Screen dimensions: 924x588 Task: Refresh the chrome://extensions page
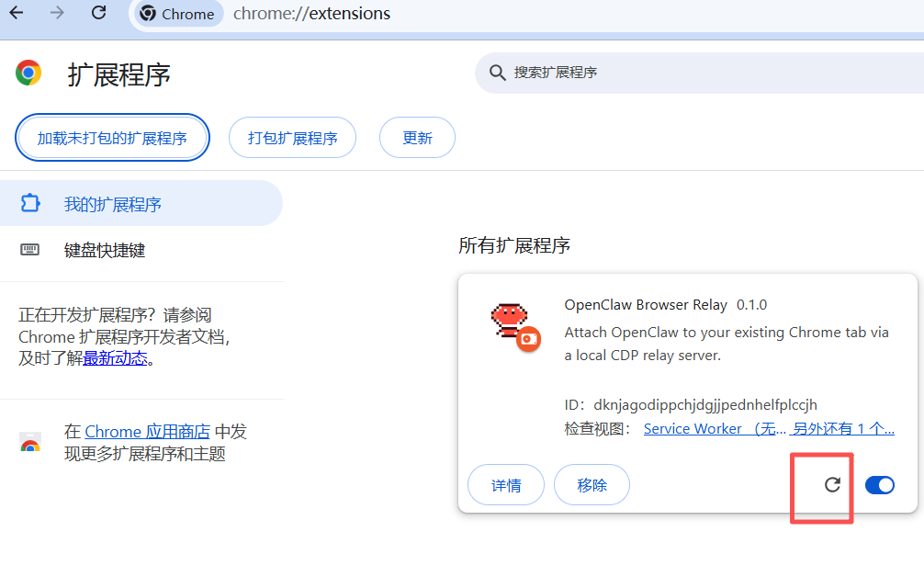(98, 14)
